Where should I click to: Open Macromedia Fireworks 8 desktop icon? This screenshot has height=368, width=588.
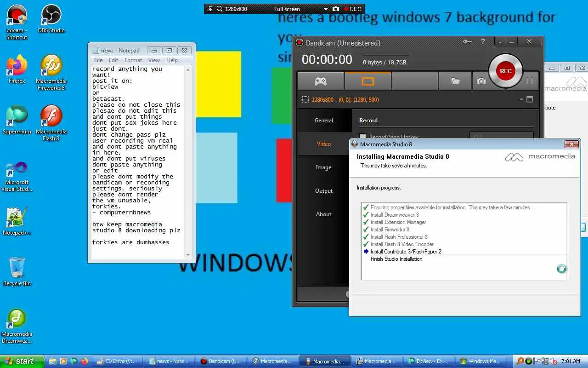51,73
